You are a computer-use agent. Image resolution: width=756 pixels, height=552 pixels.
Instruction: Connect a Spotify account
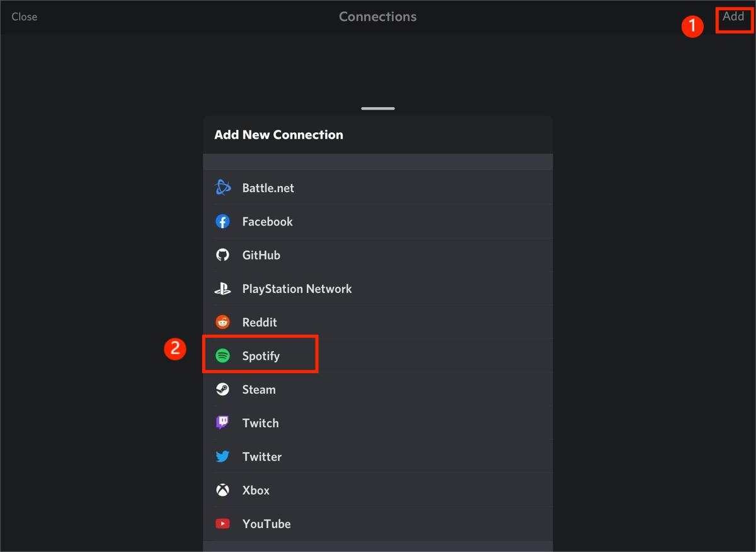click(x=377, y=355)
